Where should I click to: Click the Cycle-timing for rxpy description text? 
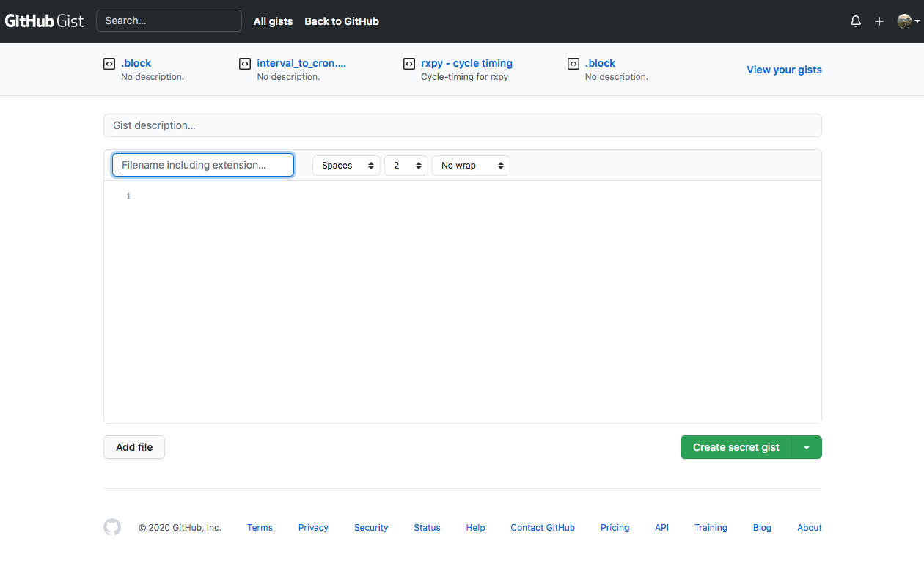click(x=464, y=77)
